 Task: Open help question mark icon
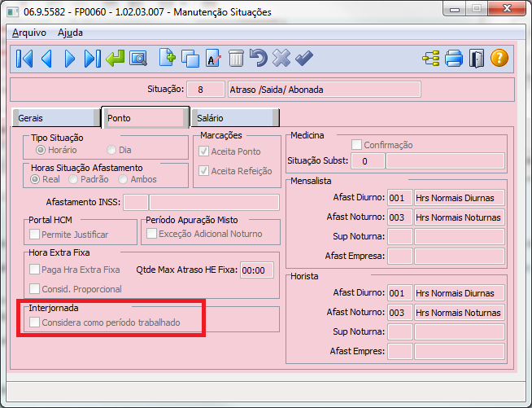(x=499, y=58)
